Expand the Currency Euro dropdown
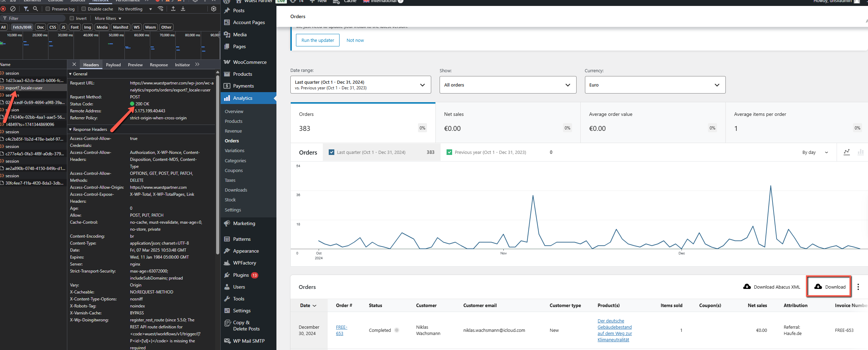The height and width of the screenshot is (350, 868). [x=655, y=85]
